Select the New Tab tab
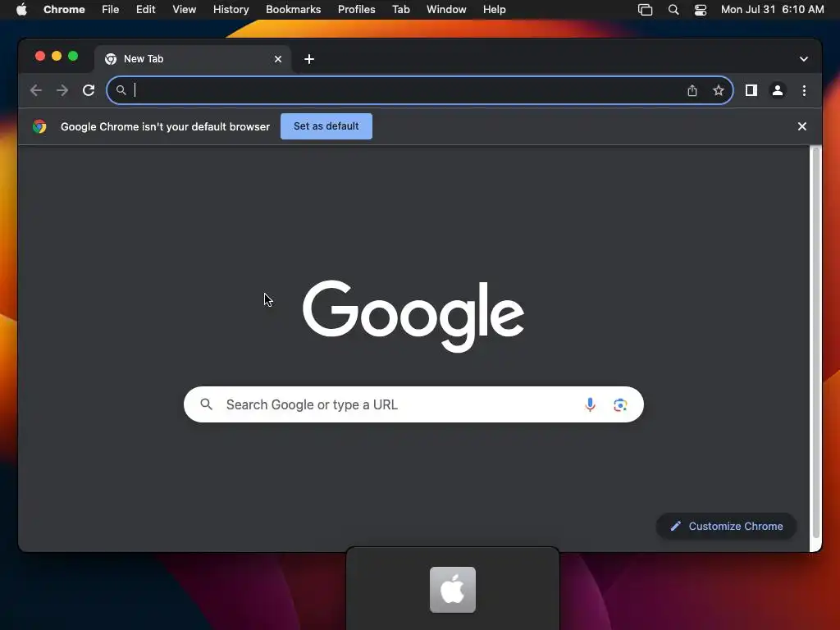This screenshot has width=840, height=630. [x=193, y=59]
